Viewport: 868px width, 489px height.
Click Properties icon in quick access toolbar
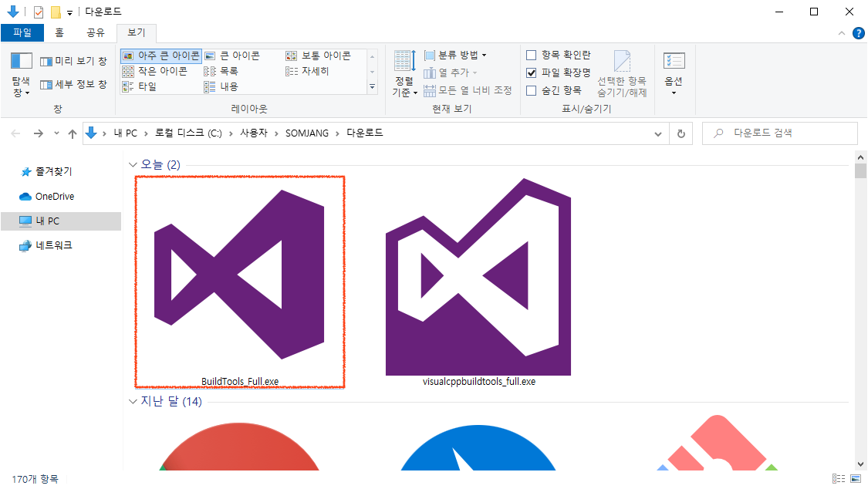tap(39, 12)
